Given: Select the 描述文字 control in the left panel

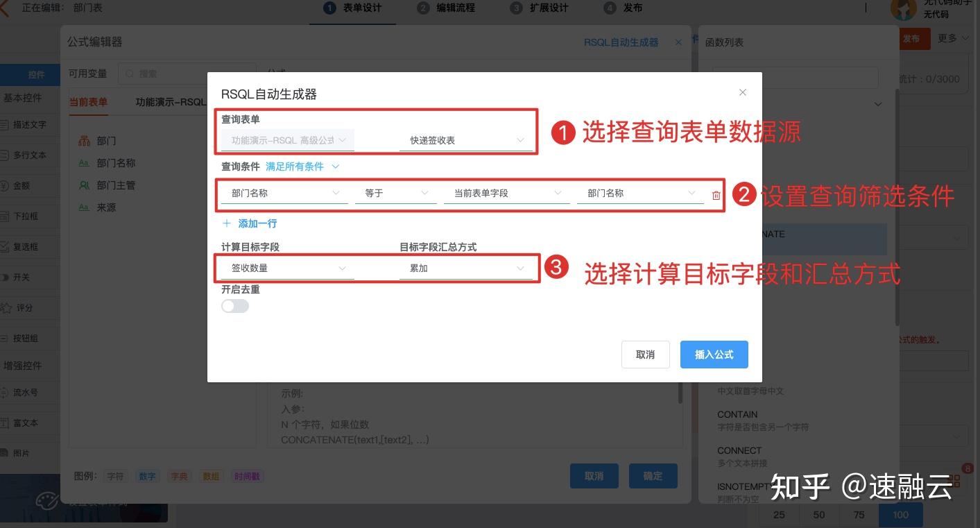Looking at the screenshot, I should click(x=28, y=126).
